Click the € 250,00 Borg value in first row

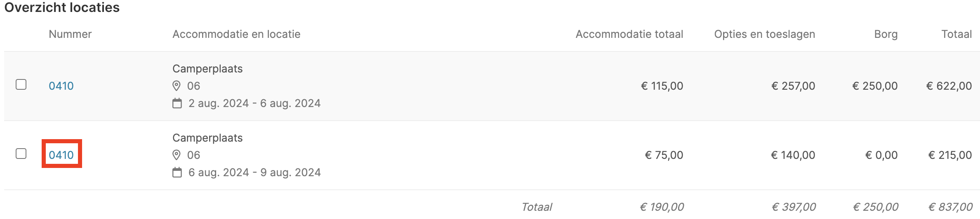click(875, 86)
